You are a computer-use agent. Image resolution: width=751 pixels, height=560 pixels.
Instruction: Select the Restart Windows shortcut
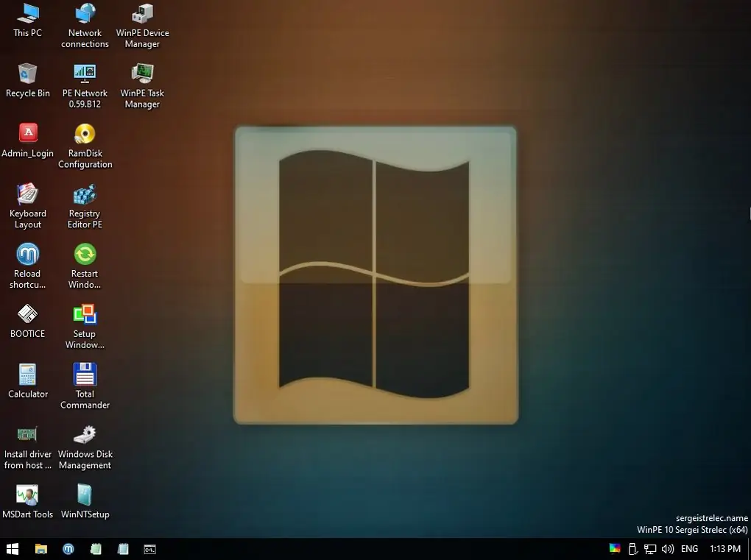coord(85,266)
